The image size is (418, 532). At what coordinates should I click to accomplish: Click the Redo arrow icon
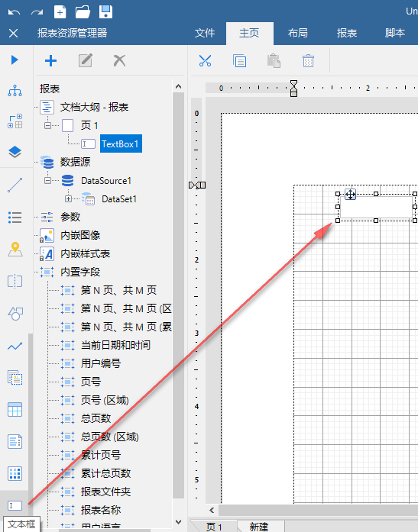coord(37,12)
